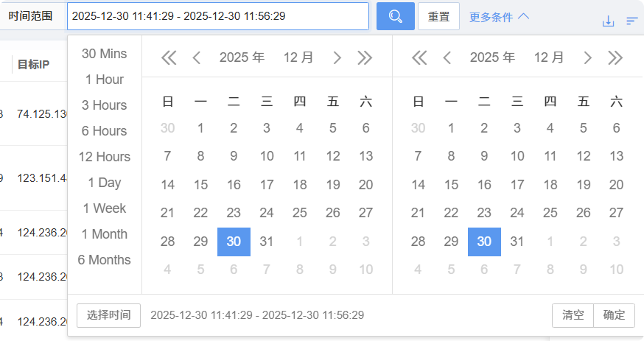644x341 pixels.
Task: Select day 29 in left calendar
Action: tap(200, 242)
